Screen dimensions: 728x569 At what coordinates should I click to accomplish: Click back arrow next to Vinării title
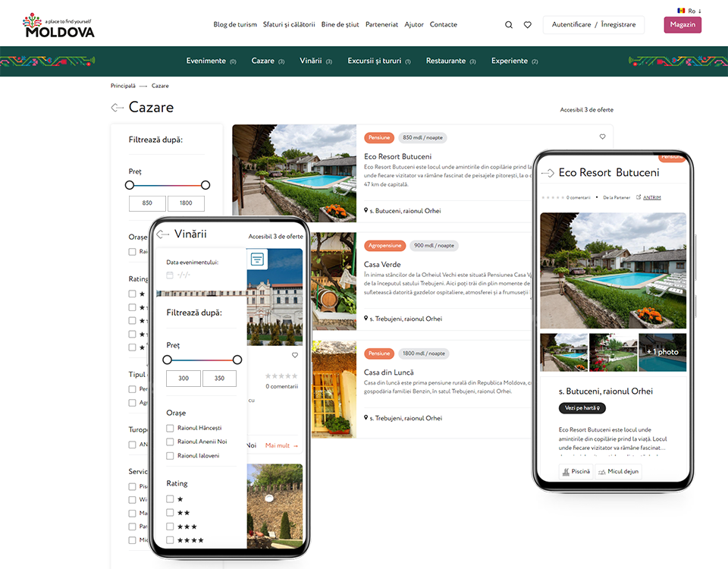[163, 234]
